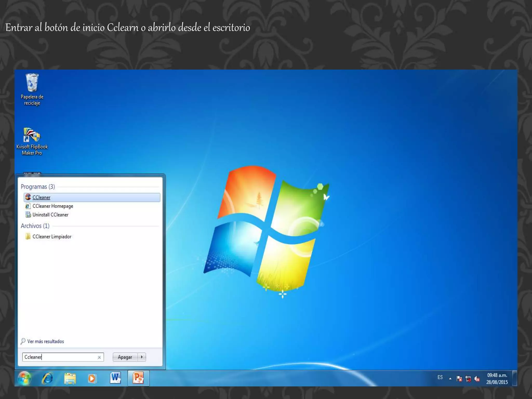Open Windows Explorer folder taskbar icon
The height and width of the screenshot is (399, 532).
(x=70, y=378)
